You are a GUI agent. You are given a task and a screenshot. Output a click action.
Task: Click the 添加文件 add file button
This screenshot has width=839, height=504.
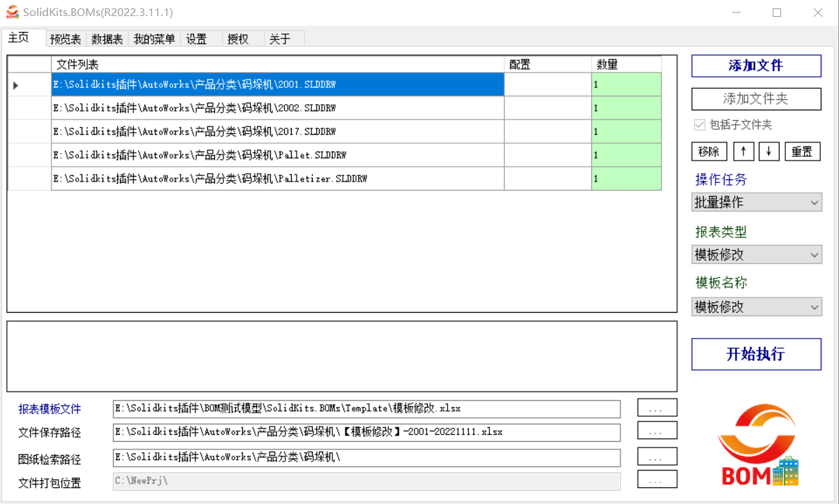[756, 66]
